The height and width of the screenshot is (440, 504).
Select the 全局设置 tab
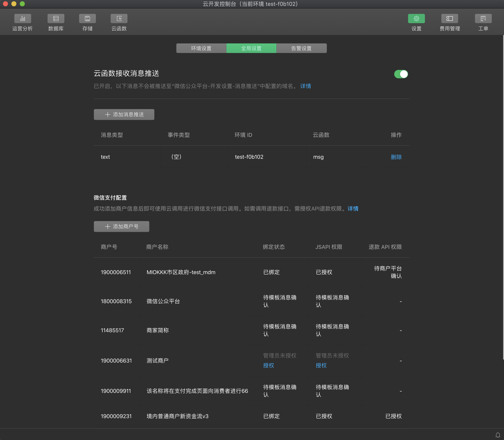(x=251, y=48)
